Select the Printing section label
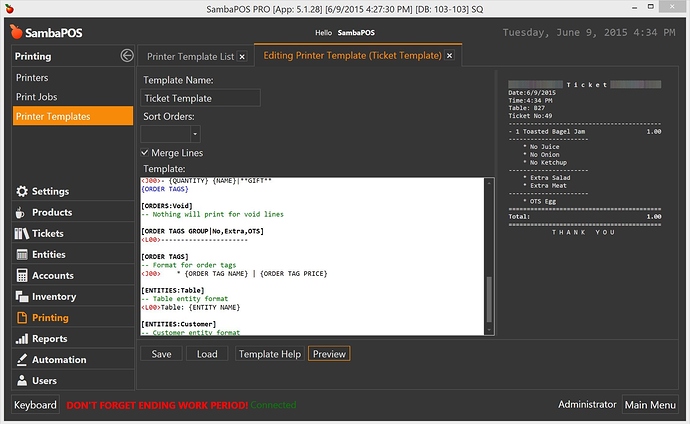The image size is (690, 424). point(50,318)
